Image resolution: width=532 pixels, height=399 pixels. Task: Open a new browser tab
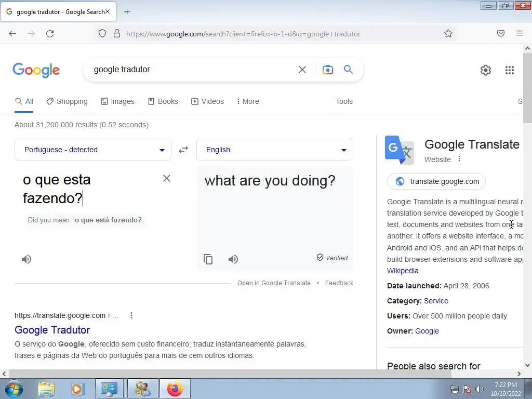click(x=127, y=12)
